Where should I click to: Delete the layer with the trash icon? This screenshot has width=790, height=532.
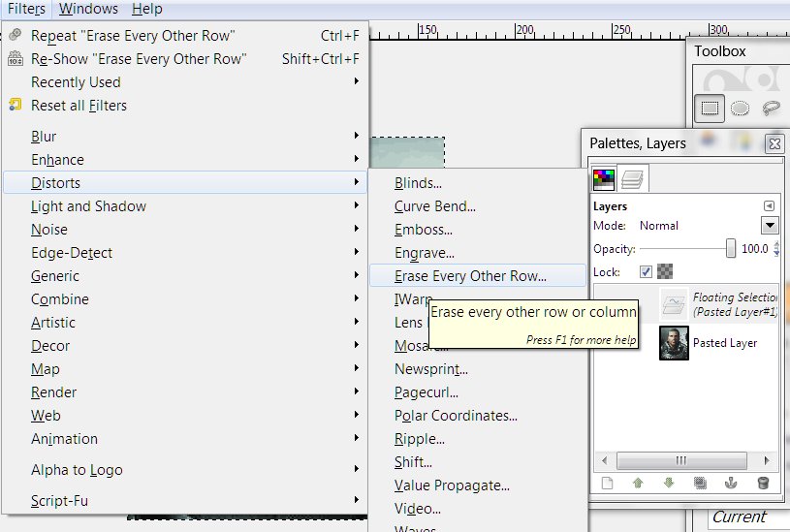[763, 483]
